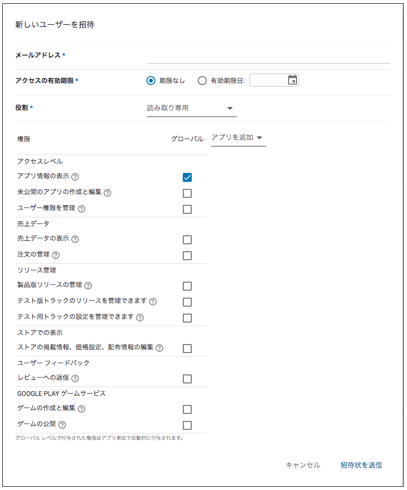Open the 読み取り専用 role dropdown
407x490 pixels.
pyautogui.click(x=192, y=108)
